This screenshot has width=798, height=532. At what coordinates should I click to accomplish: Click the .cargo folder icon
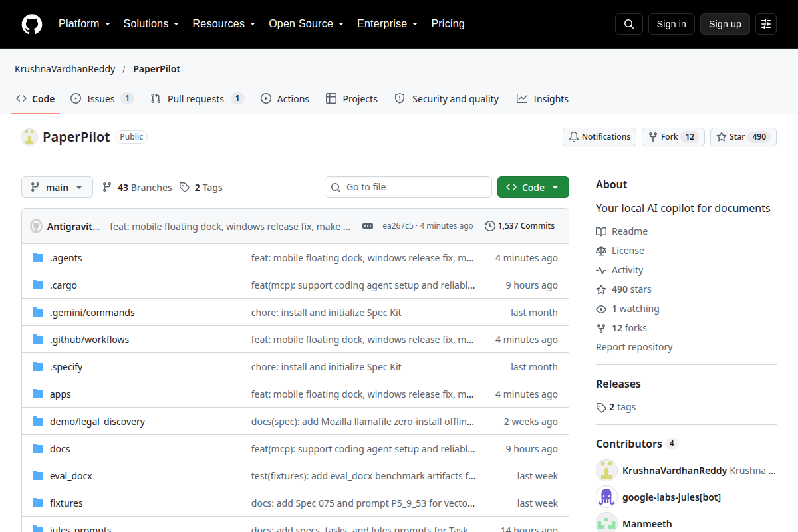coord(38,285)
